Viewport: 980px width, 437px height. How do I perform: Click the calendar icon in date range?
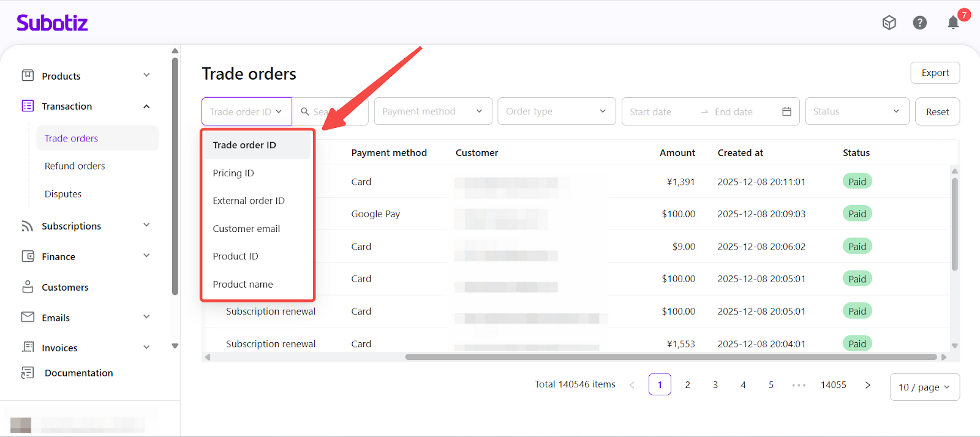tap(786, 111)
